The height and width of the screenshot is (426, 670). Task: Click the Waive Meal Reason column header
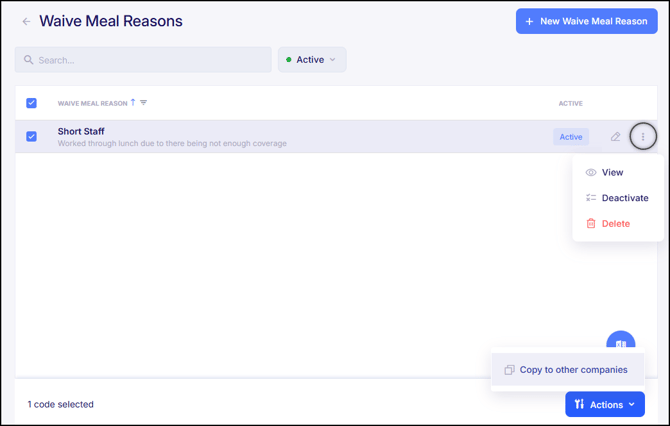click(x=92, y=103)
